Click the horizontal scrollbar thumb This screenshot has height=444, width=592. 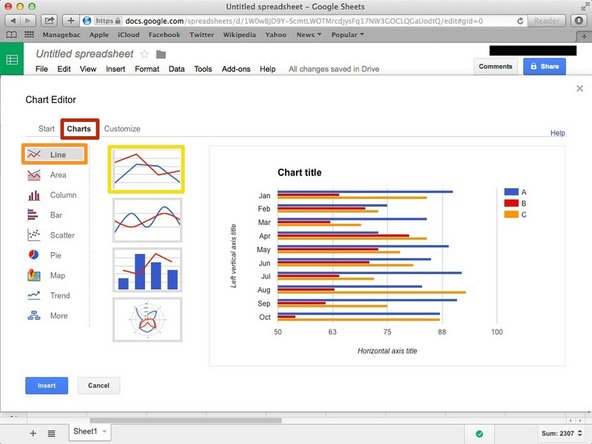[x=185, y=420]
